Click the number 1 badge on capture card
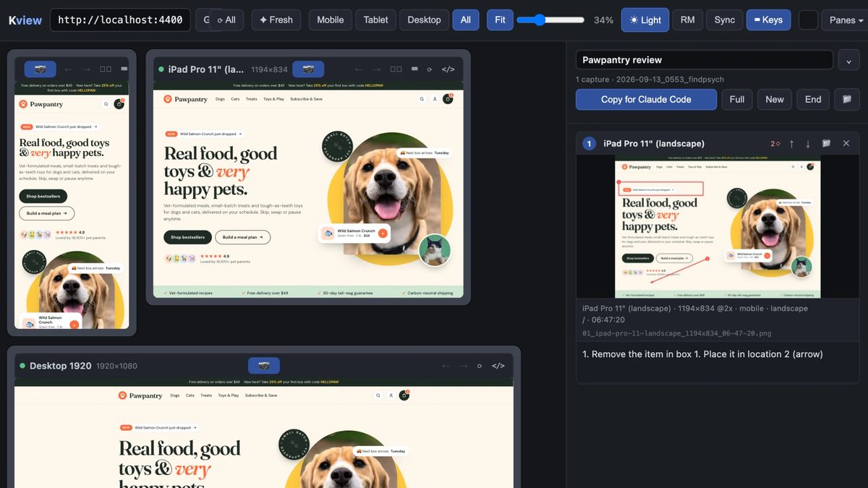Image resolution: width=868 pixels, height=488 pixels. pyautogui.click(x=589, y=144)
